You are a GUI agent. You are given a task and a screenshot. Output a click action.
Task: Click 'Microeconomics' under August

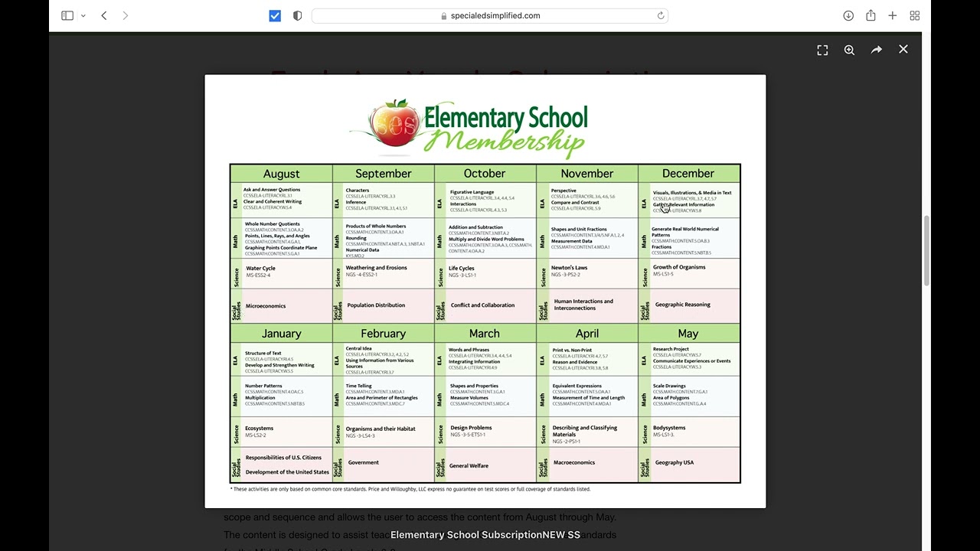(x=266, y=306)
